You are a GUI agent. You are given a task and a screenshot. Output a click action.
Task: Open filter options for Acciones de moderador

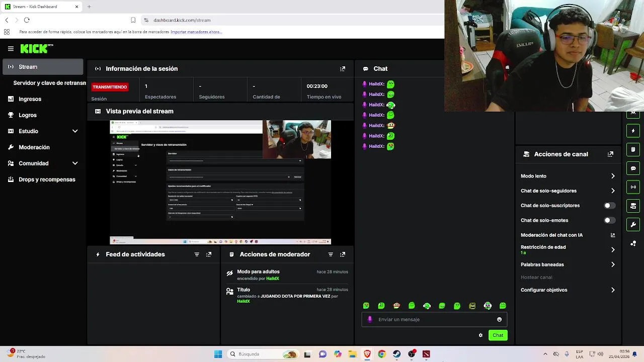pos(331,254)
